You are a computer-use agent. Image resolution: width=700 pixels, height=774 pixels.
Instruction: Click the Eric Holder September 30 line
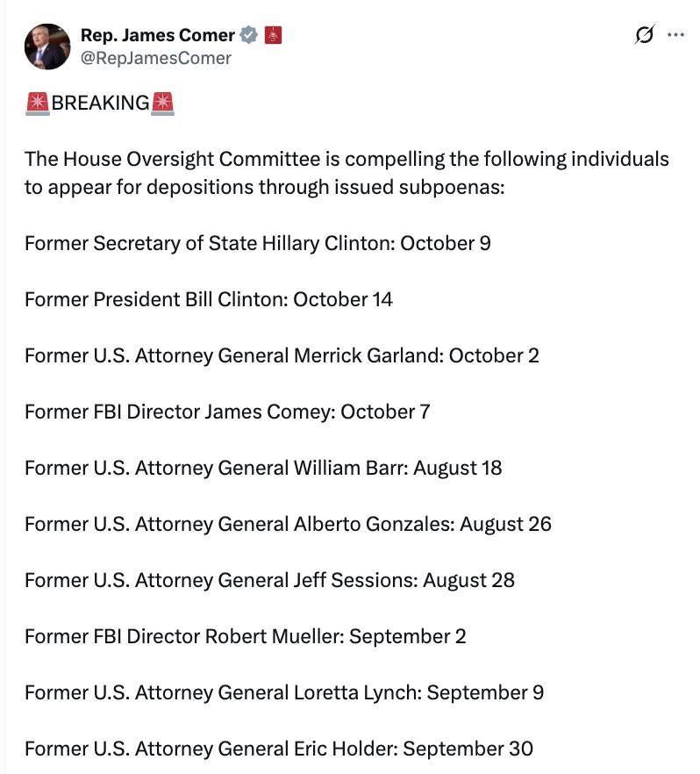pyautogui.click(x=279, y=749)
